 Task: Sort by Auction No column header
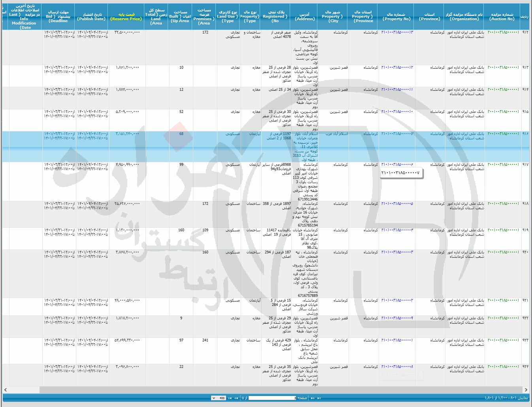(502, 17)
